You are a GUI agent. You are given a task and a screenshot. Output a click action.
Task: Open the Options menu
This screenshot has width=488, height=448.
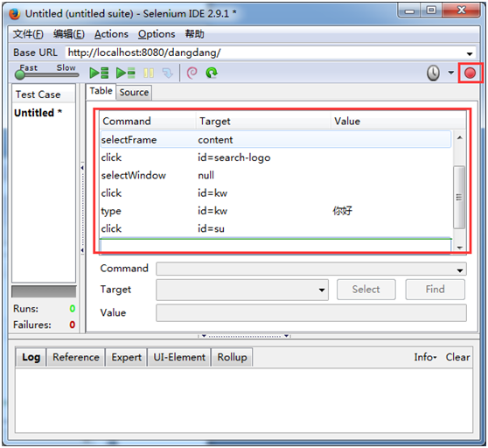click(x=157, y=34)
